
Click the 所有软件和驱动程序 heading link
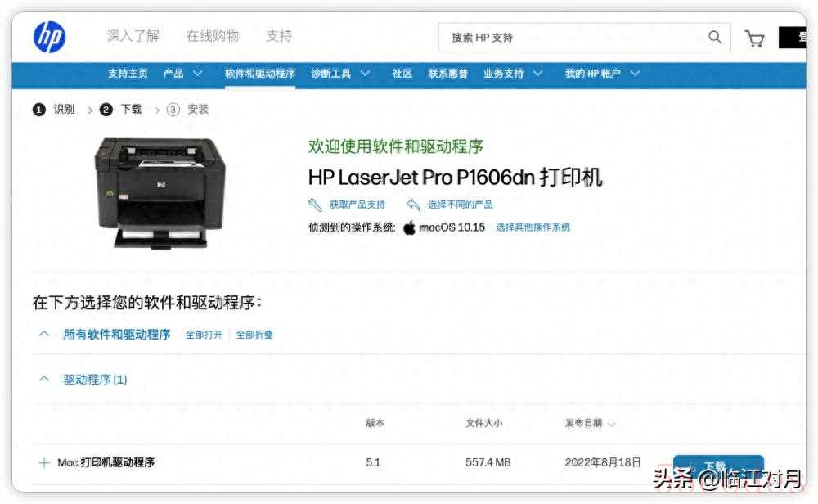click(x=117, y=335)
